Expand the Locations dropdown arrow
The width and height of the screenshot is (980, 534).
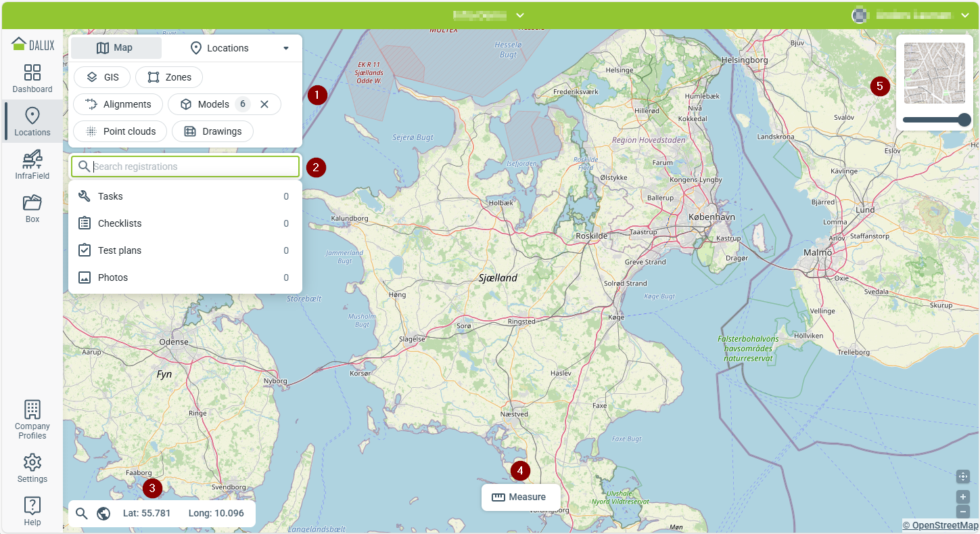click(x=286, y=48)
